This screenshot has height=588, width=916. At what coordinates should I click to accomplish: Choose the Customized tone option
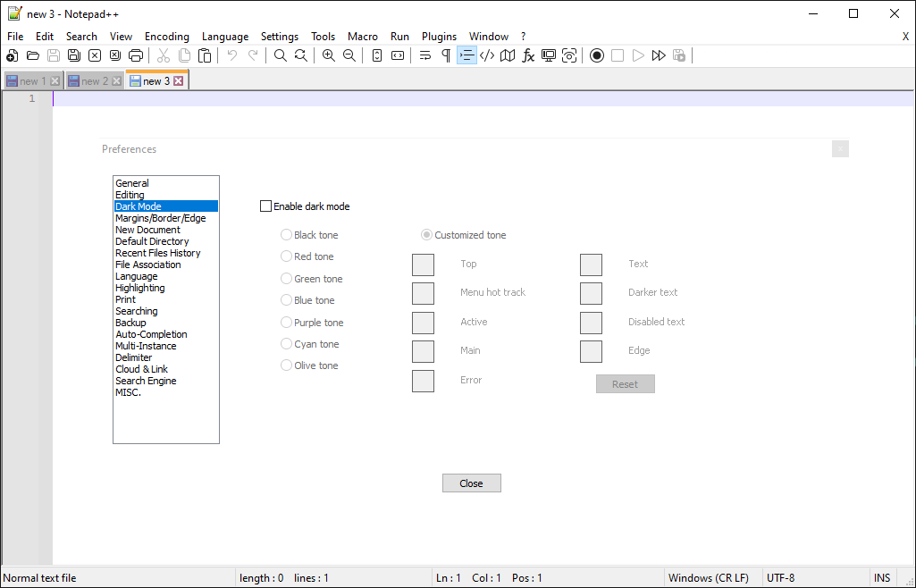pyautogui.click(x=426, y=235)
